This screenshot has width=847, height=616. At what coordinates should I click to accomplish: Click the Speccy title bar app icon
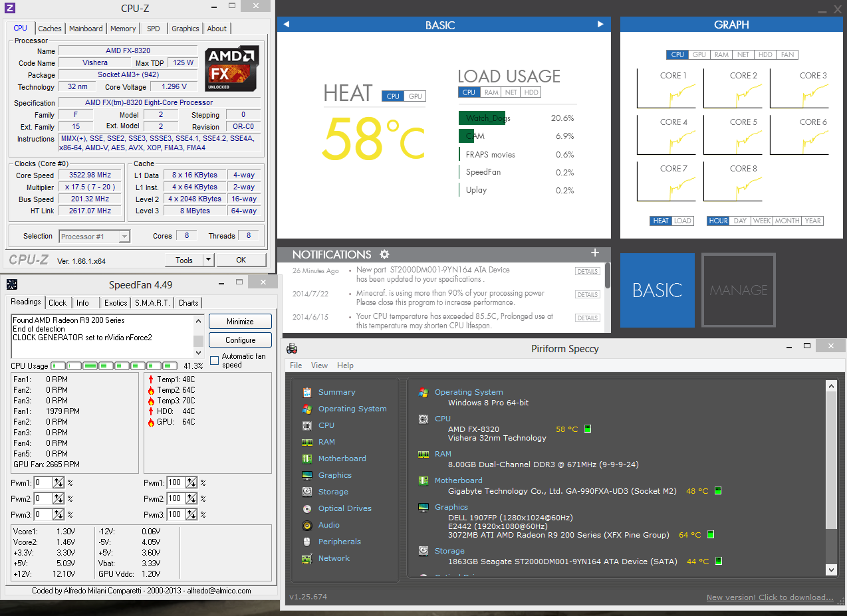292,348
